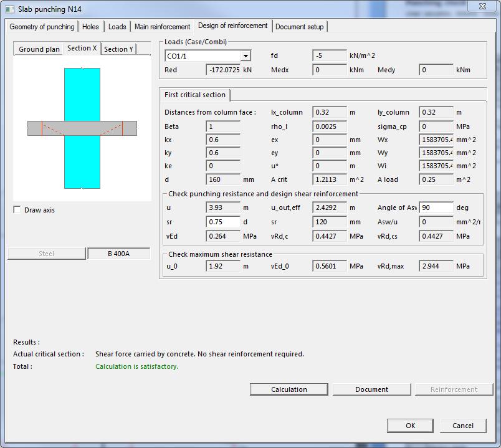Show the Ground plan view tab
Viewport: 501px width, 448px height.
pos(39,49)
